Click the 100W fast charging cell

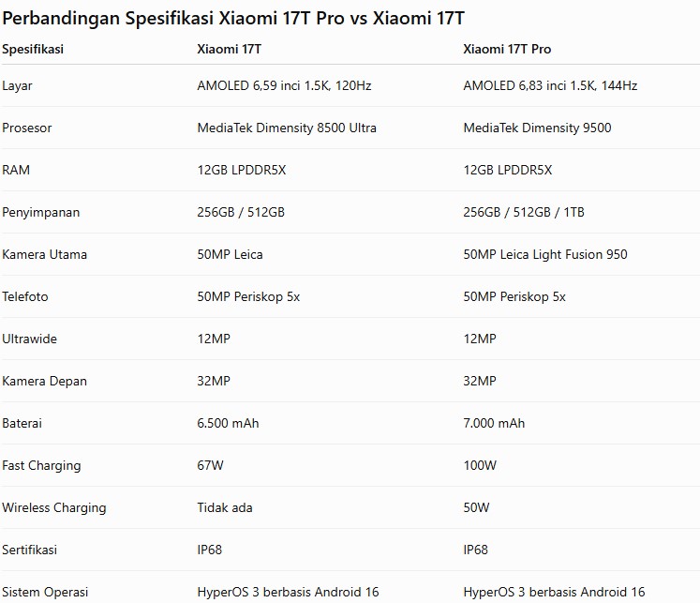[x=480, y=465]
